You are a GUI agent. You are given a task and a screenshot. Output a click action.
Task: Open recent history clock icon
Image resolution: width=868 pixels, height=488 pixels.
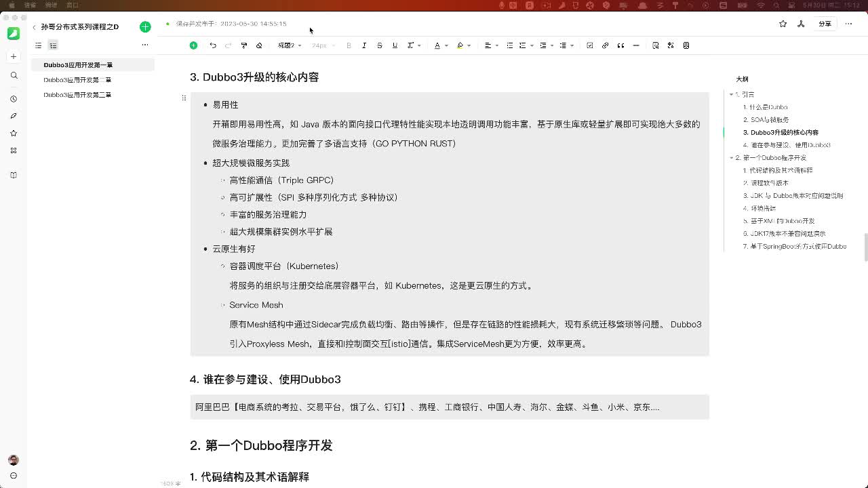point(14,99)
